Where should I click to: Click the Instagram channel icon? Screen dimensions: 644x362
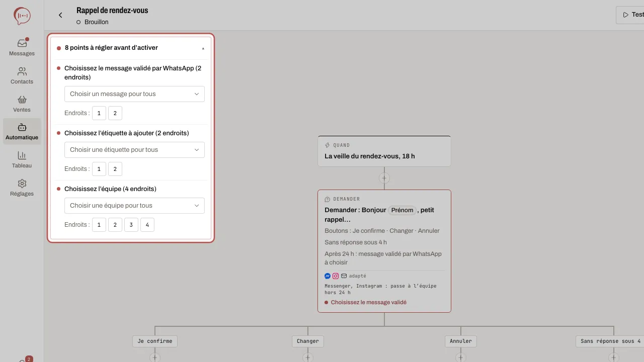click(x=336, y=276)
